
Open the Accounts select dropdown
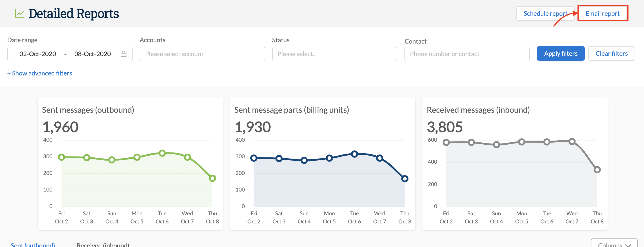(x=202, y=54)
